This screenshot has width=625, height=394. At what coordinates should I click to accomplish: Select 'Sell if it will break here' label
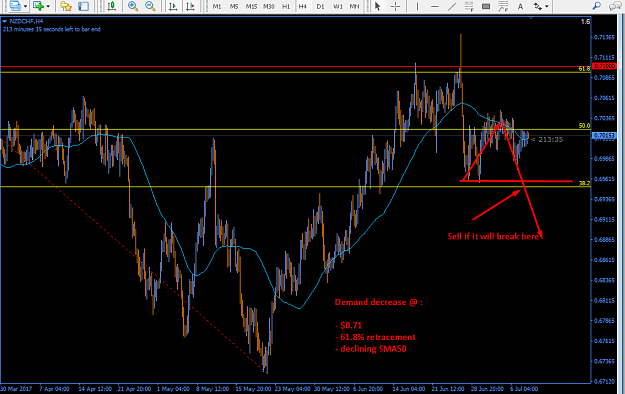pos(493,236)
